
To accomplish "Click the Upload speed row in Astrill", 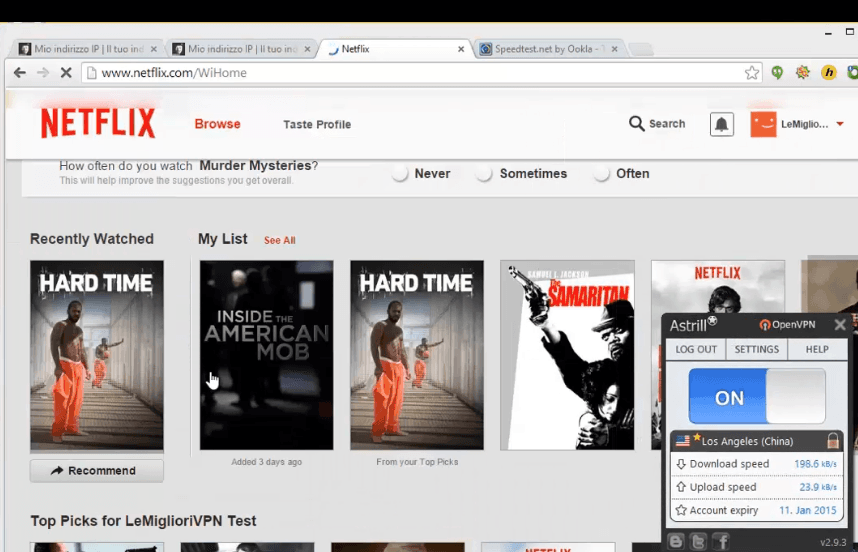I will [x=757, y=487].
